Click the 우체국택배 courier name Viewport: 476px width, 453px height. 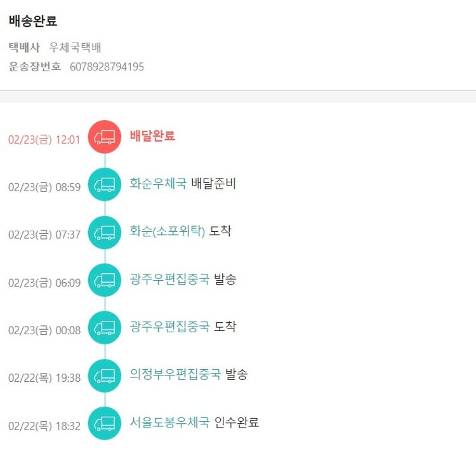coord(76,48)
